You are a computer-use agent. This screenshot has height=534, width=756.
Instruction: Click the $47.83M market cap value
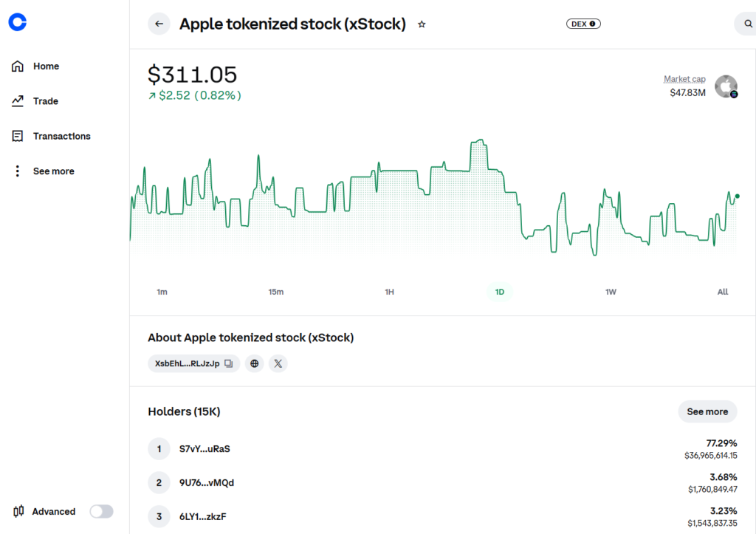click(x=687, y=92)
